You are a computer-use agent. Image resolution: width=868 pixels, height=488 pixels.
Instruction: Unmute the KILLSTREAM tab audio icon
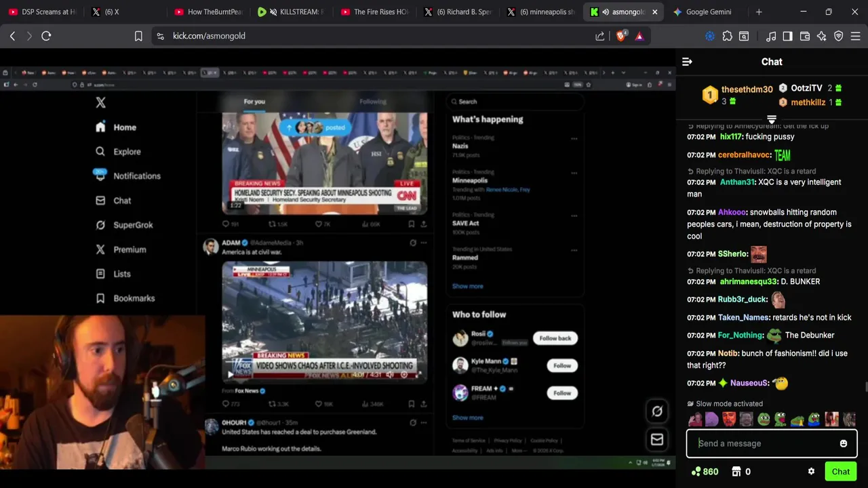(x=273, y=12)
